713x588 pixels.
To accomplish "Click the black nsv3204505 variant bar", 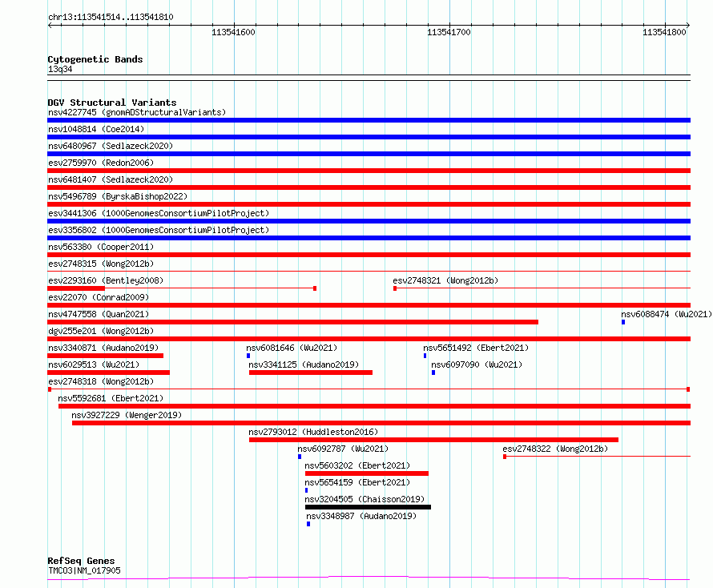I will 368,507.
